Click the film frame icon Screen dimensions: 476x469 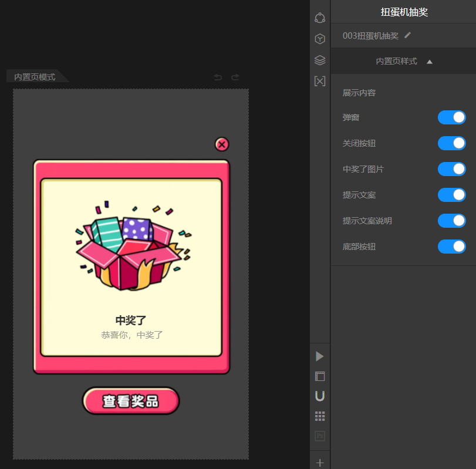pos(320,376)
